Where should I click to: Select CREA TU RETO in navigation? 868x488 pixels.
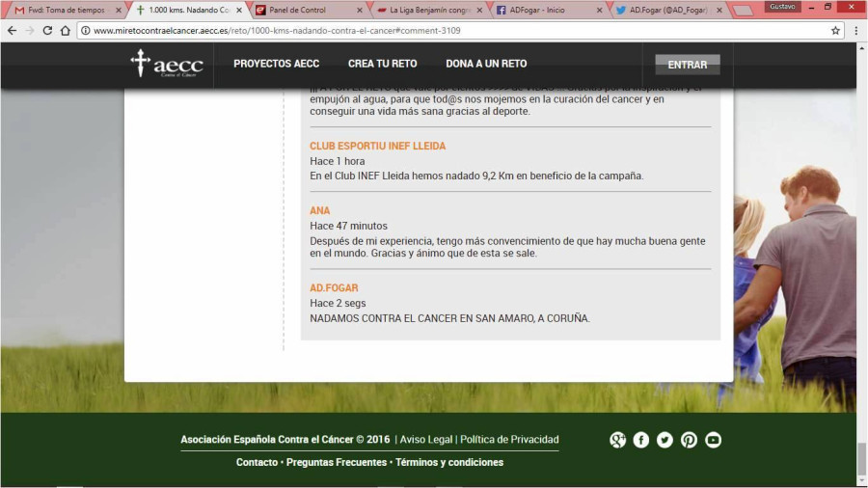382,64
